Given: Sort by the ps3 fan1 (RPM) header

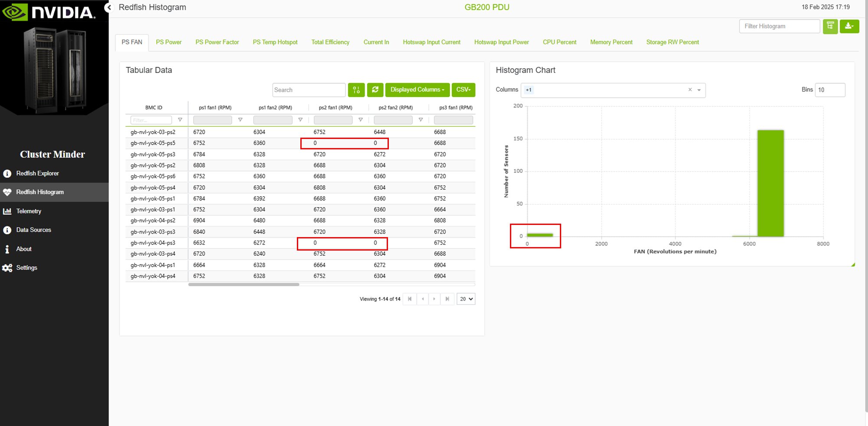Looking at the screenshot, I should coord(456,108).
